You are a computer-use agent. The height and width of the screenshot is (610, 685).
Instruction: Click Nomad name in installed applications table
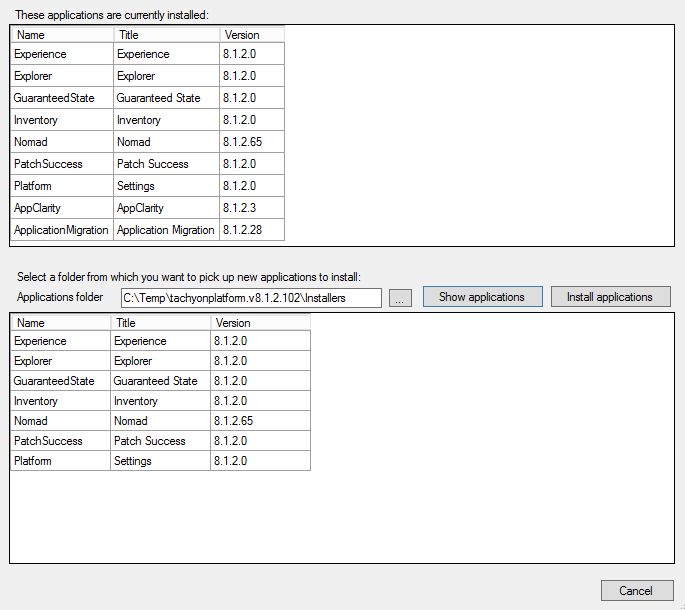pos(31,142)
